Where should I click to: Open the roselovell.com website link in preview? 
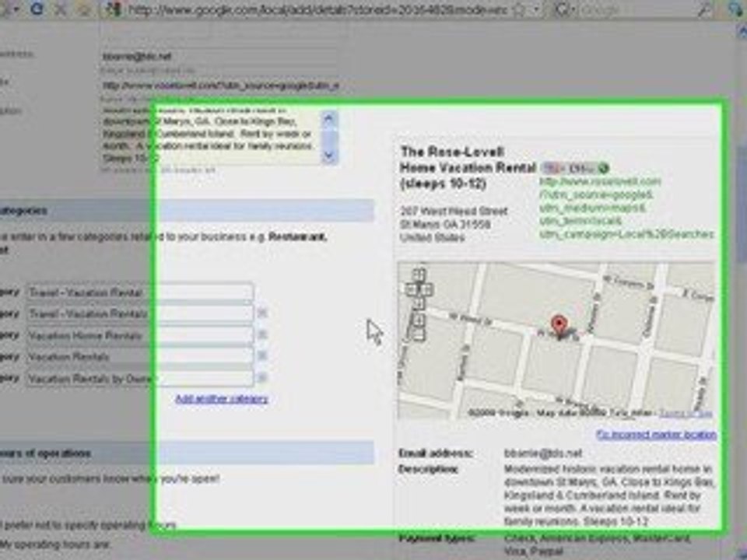pyautogui.click(x=626, y=208)
